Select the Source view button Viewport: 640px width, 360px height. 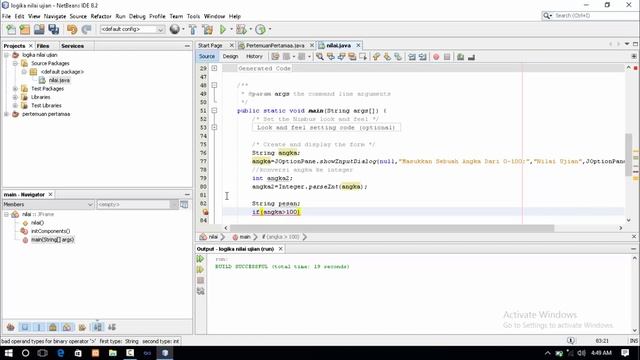point(207,57)
